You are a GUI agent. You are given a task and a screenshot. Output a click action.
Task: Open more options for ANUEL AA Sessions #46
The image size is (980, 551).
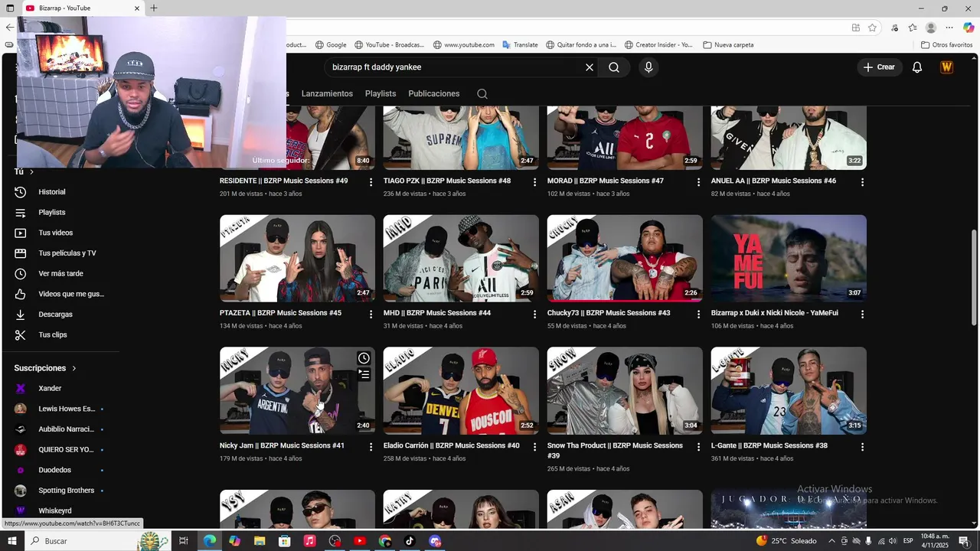click(x=862, y=182)
